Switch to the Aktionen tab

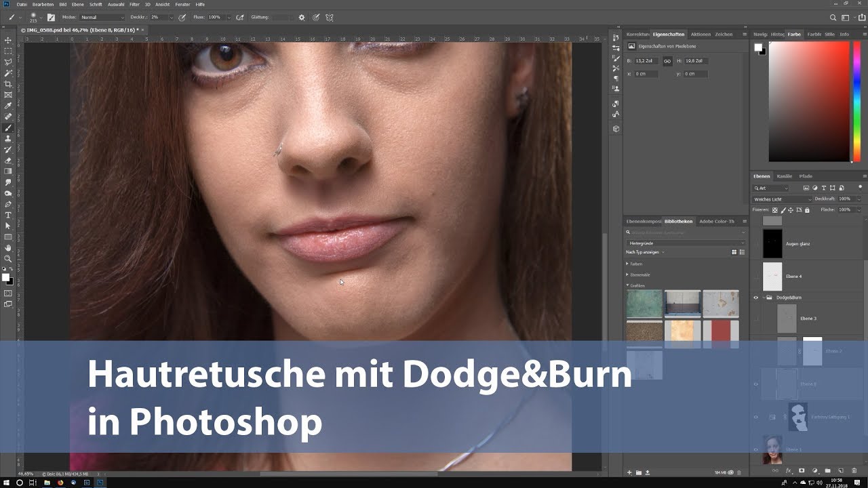701,34
